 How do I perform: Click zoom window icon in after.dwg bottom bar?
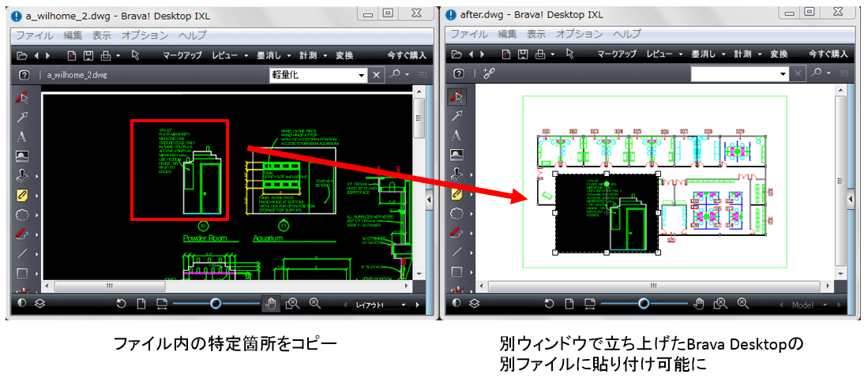click(x=720, y=303)
